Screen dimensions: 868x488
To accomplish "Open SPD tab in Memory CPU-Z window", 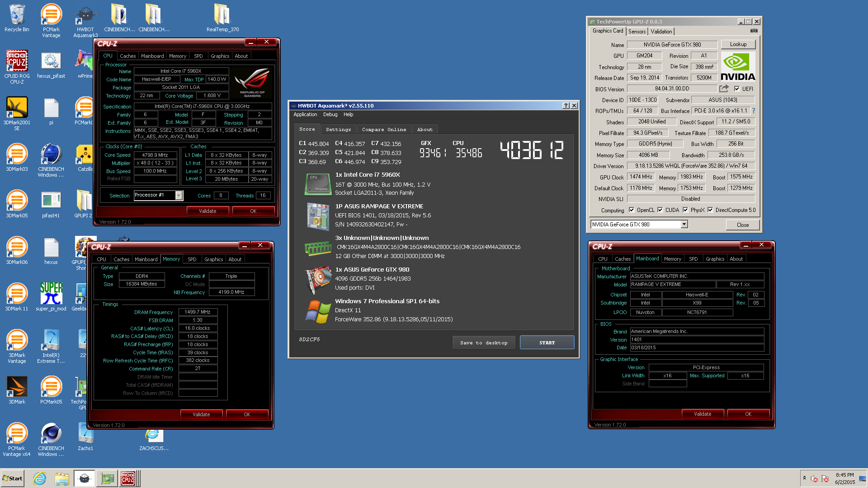I will point(192,259).
